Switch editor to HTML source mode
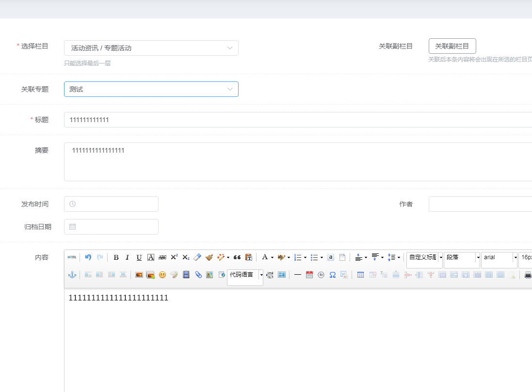The height and width of the screenshot is (392, 532). tap(72, 257)
